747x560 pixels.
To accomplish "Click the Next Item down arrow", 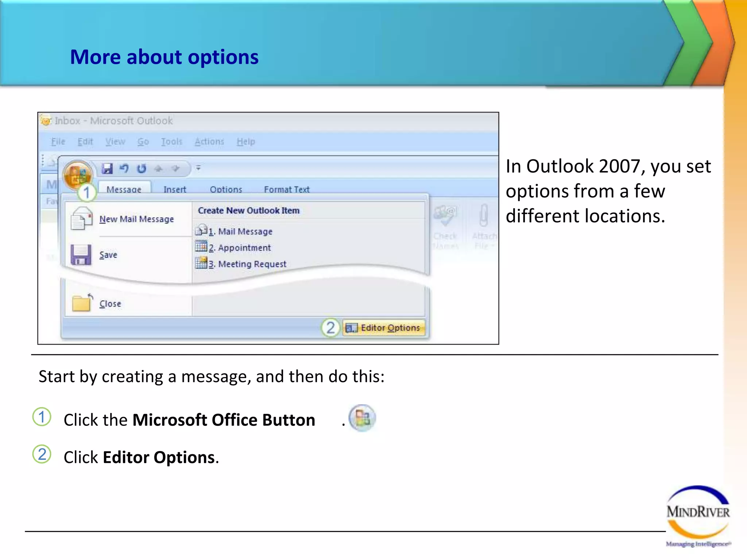I will point(175,168).
